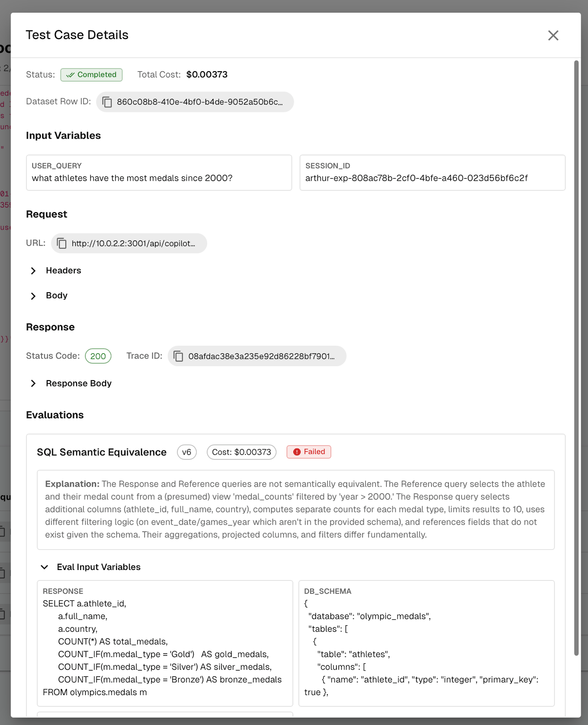Click the RESPONSE variable SQL box
Screen dimensions: 588x725
[165, 643]
